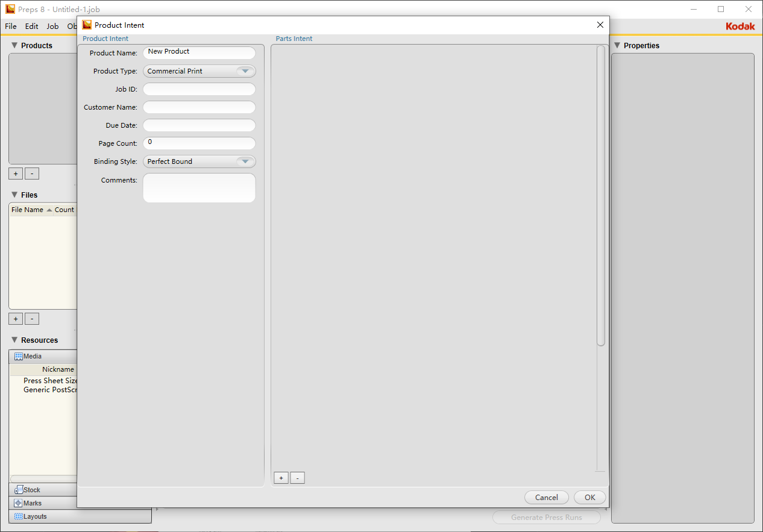The width and height of the screenshot is (763, 532).
Task: Sort by the File Name column header
Action: pos(31,210)
